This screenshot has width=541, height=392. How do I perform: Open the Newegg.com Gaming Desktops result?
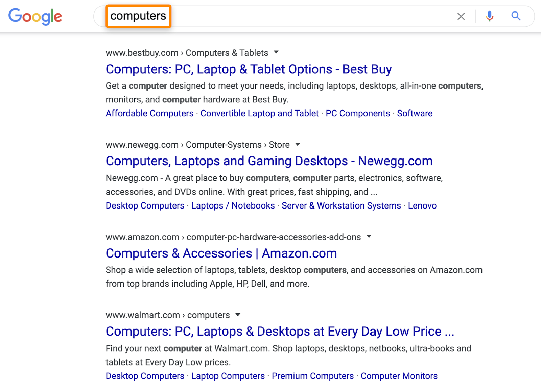pyautogui.click(x=269, y=161)
